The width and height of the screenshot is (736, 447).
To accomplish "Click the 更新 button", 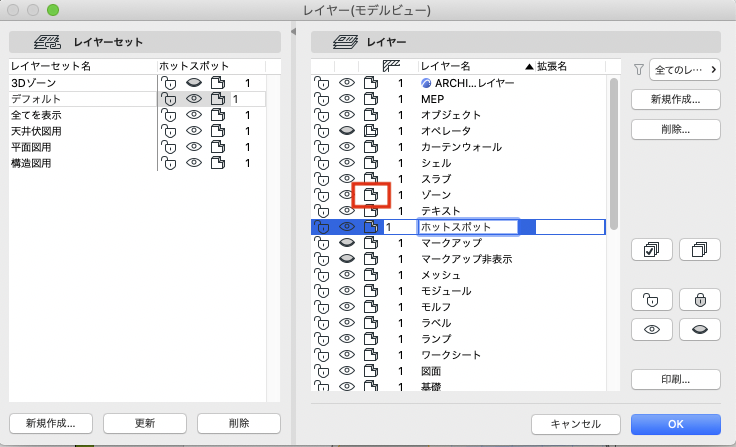I will [x=145, y=424].
